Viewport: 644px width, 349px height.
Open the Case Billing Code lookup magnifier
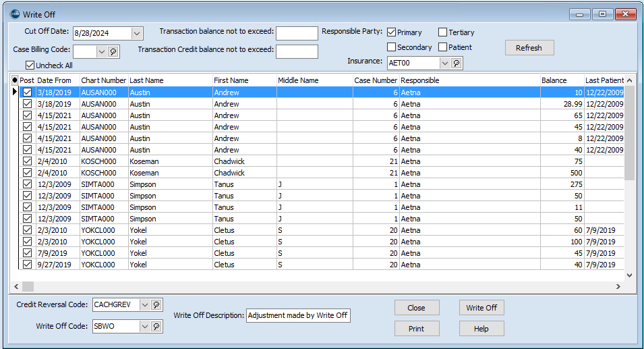113,51
